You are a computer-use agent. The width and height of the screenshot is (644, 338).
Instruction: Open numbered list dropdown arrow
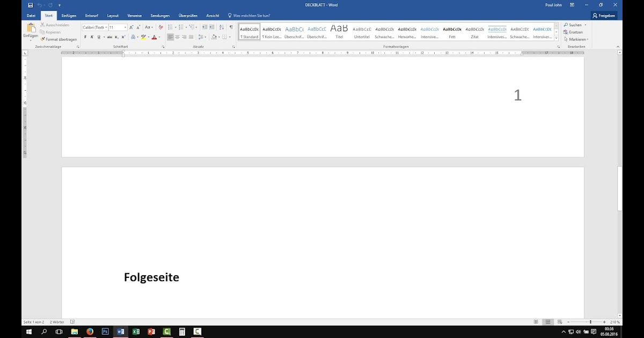point(186,27)
